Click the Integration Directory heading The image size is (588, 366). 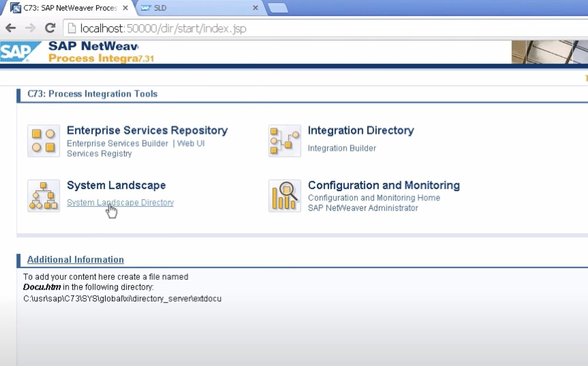pyautogui.click(x=361, y=130)
